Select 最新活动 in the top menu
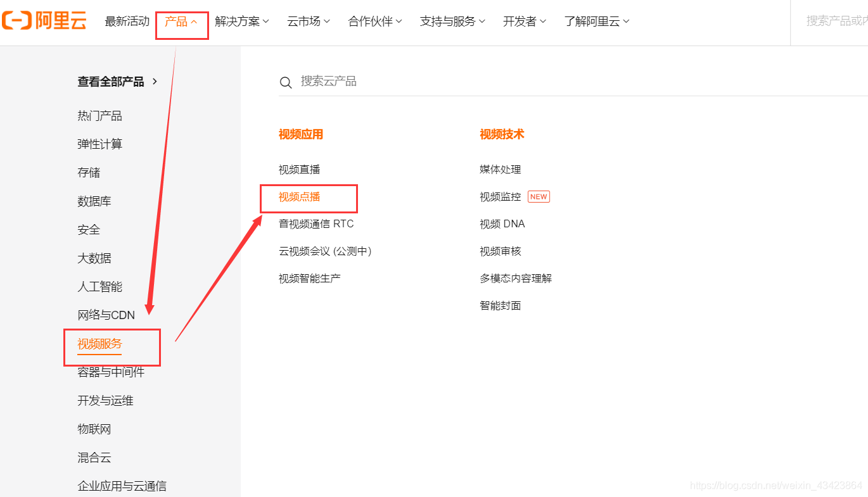 tap(126, 21)
